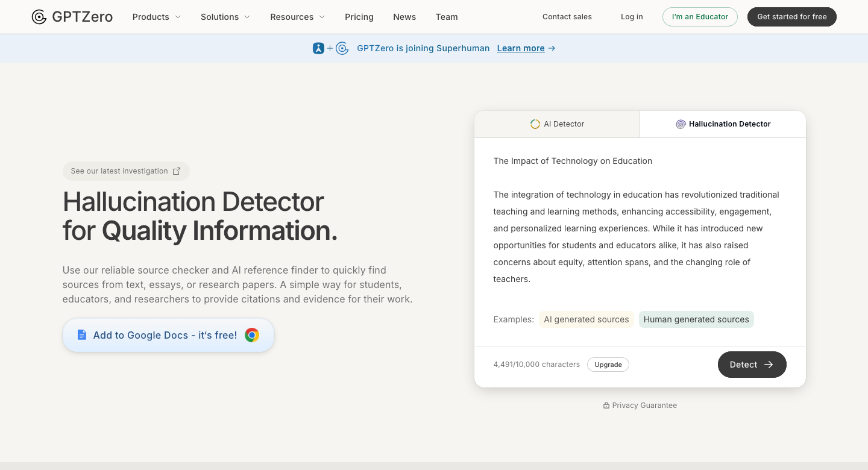Screen dimensions: 868x470
Task: Expand the Products dropdown chevron
Action: [x=178, y=17]
